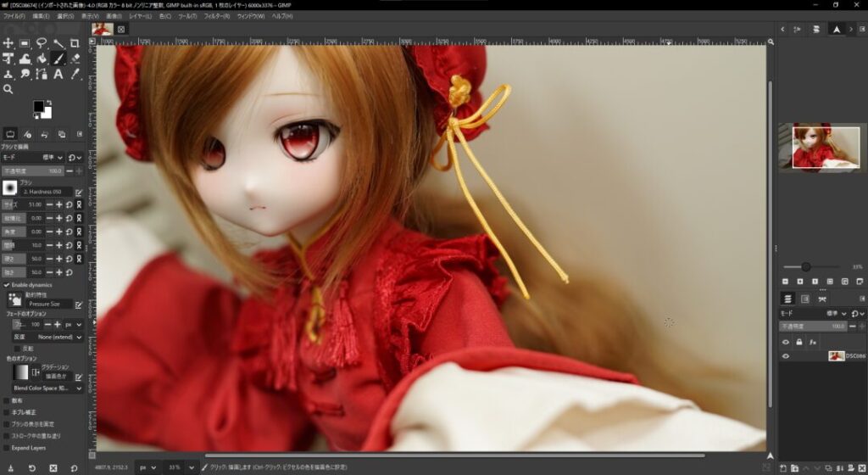Reset brush size to default
This screenshot has width=868, height=475.
(70, 204)
